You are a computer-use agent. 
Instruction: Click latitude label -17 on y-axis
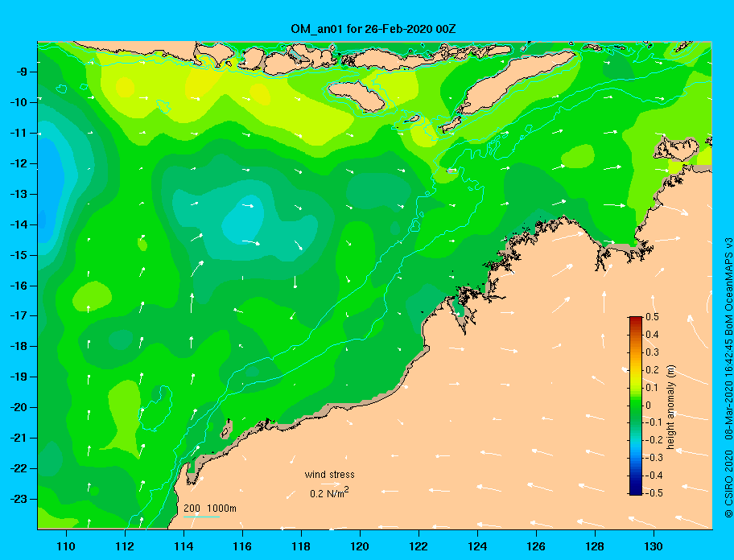pos(19,315)
